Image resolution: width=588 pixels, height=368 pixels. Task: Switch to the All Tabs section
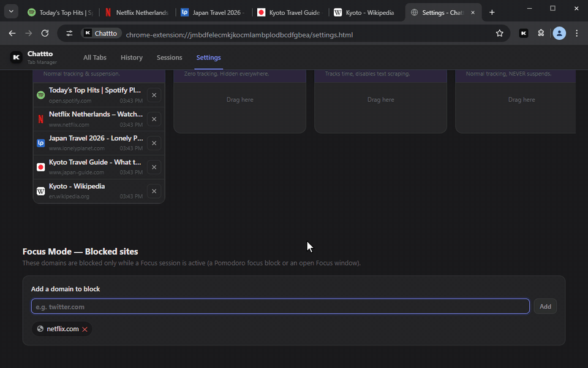[x=95, y=58]
